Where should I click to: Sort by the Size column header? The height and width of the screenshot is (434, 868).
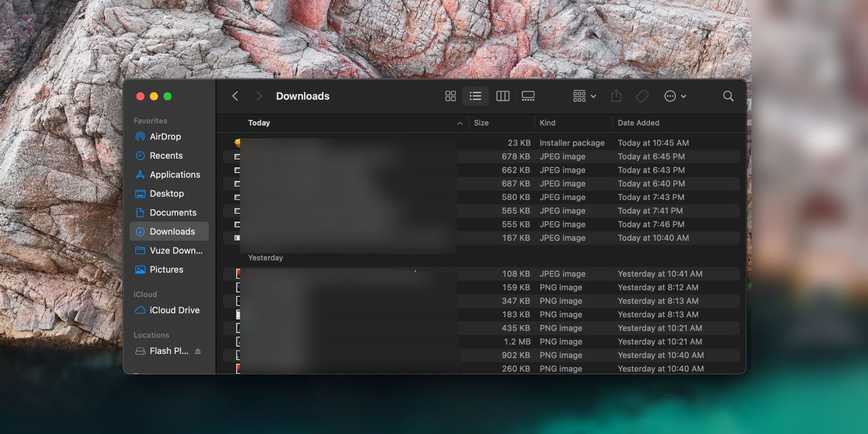481,123
